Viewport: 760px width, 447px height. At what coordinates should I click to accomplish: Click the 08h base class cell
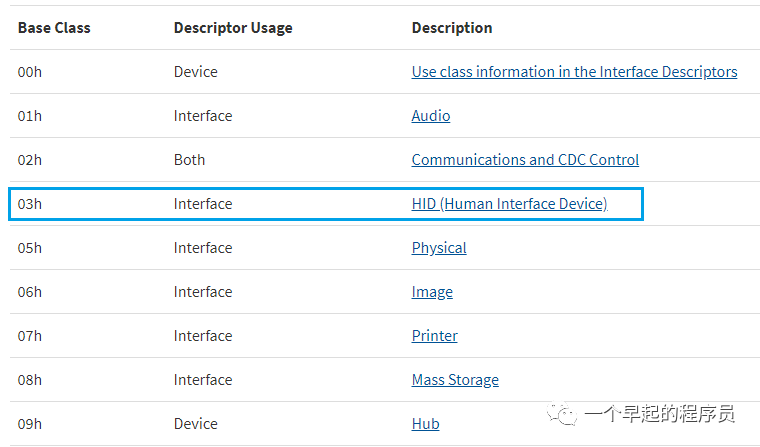[30, 380]
